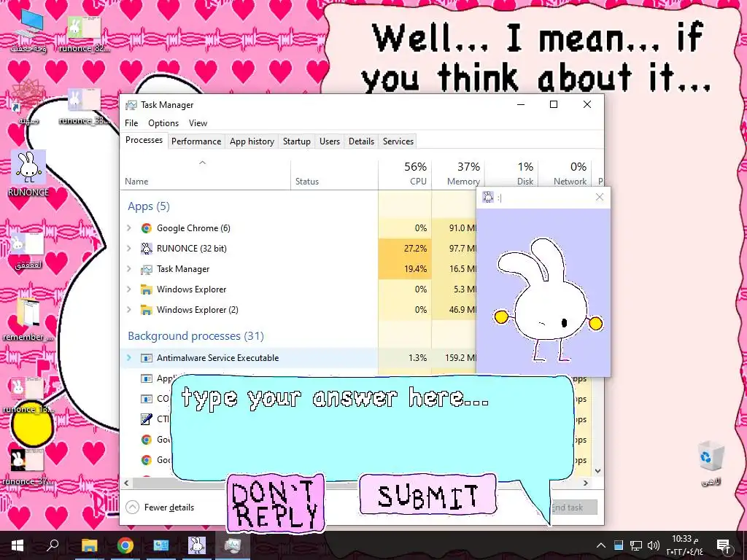Sort processes by Network column
The width and height of the screenshot is (747, 560).
pos(565,174)
